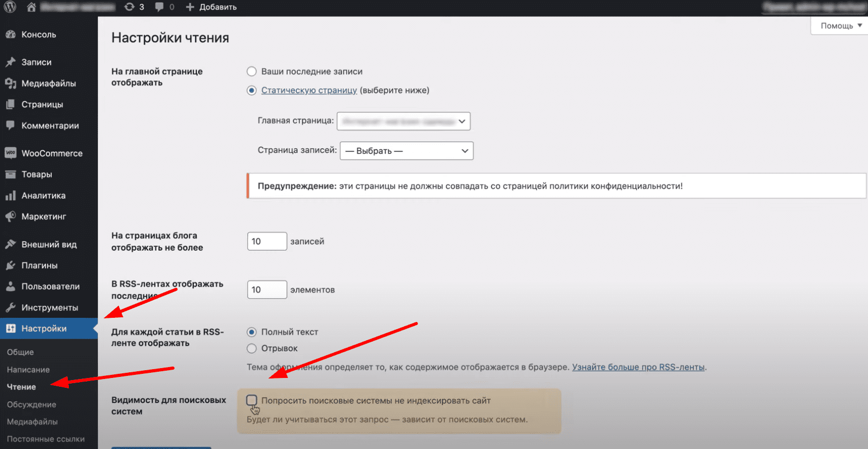Open WooCommerce from the sidebar icon
This screenshot has width=868, height=449.
(x=10, y=153)
